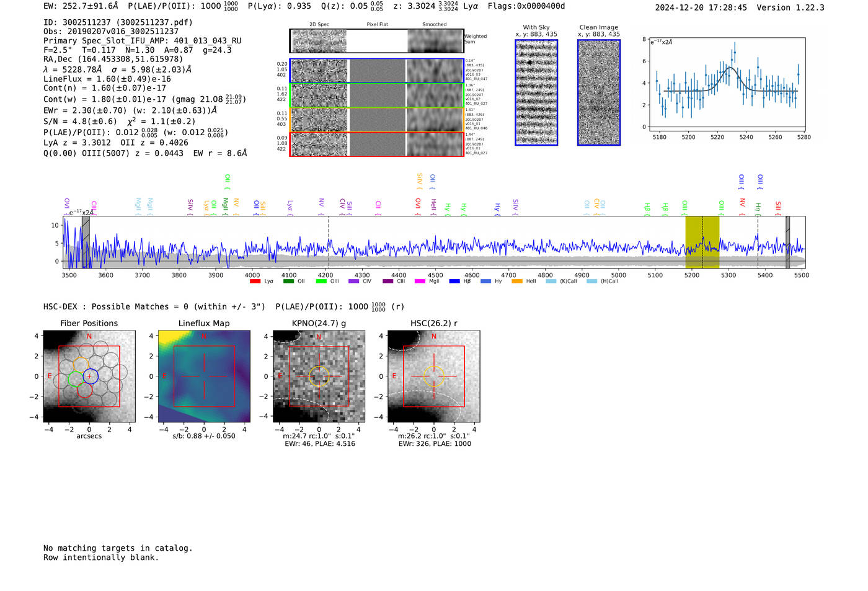Click the red fiber circle in Fiber Positions
The height and width of the screenshot is (591, 868).
point(85,390)
